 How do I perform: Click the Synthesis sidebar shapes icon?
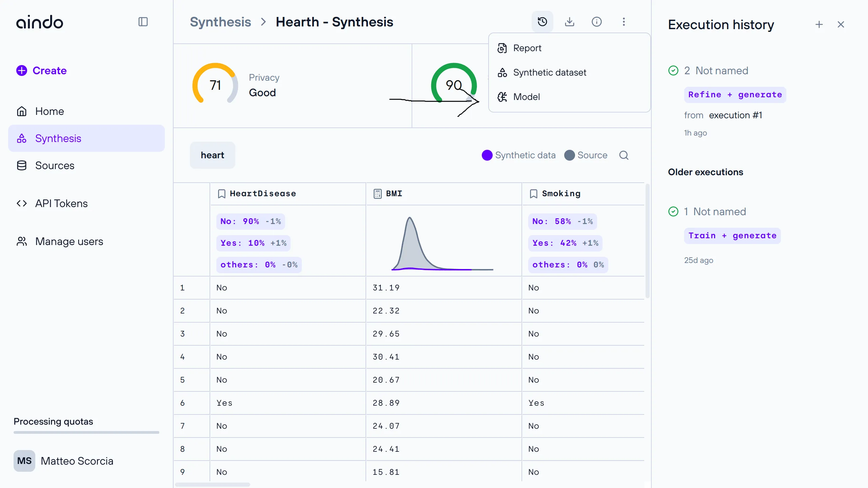(22, 138)
